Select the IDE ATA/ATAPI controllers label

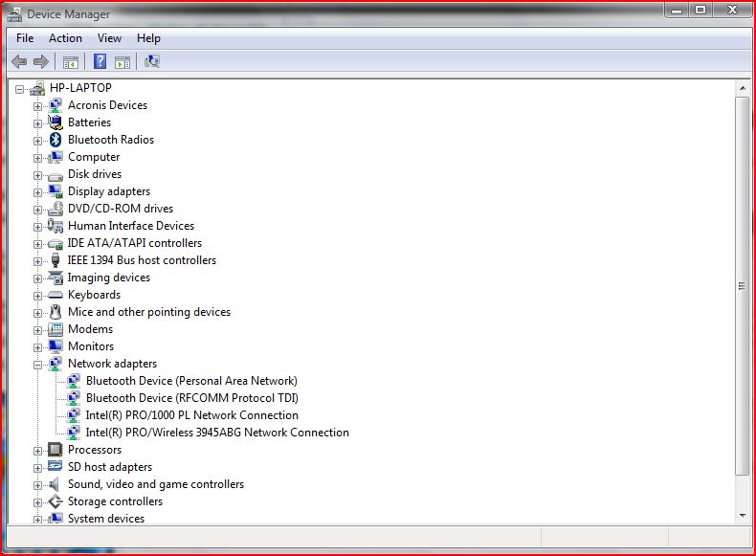(135, 243)
